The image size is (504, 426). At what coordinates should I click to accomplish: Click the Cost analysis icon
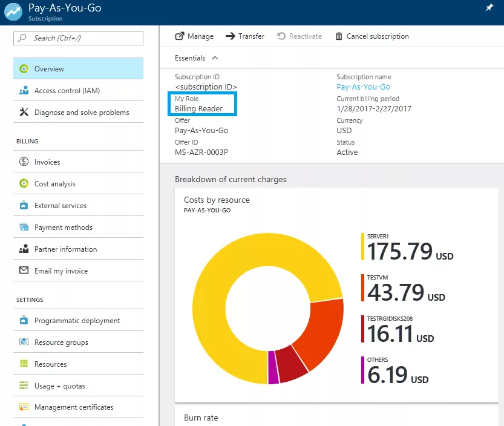(x=24, y=183)
